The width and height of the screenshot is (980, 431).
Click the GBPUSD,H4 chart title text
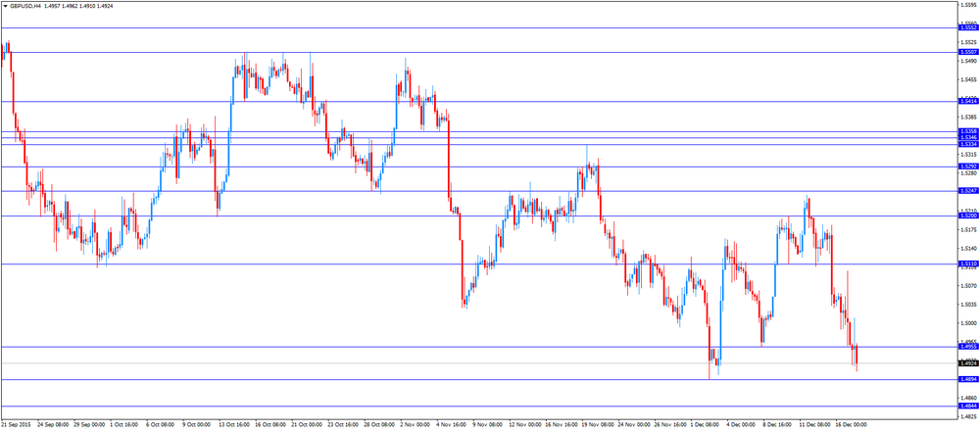click(x=25, y=6)
